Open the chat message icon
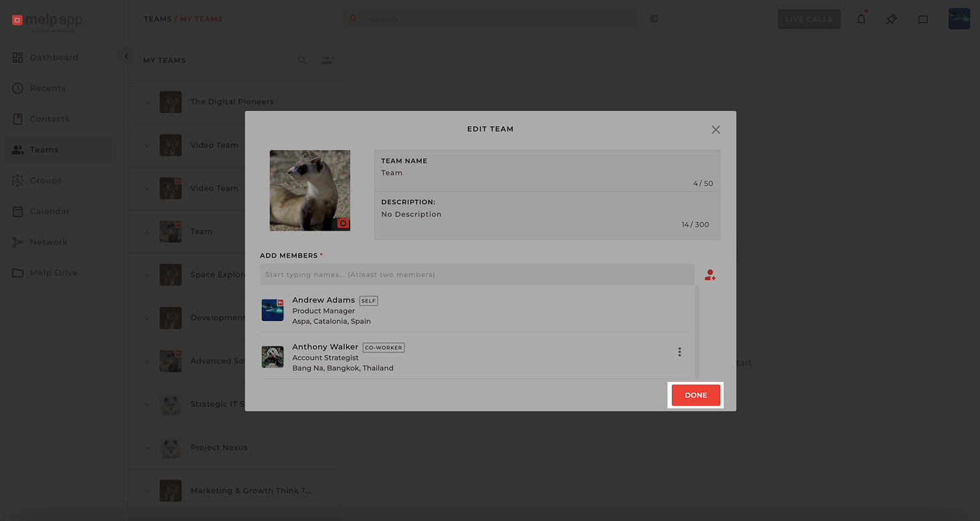Screen dimensions: 980x521 tap(923, 19)
